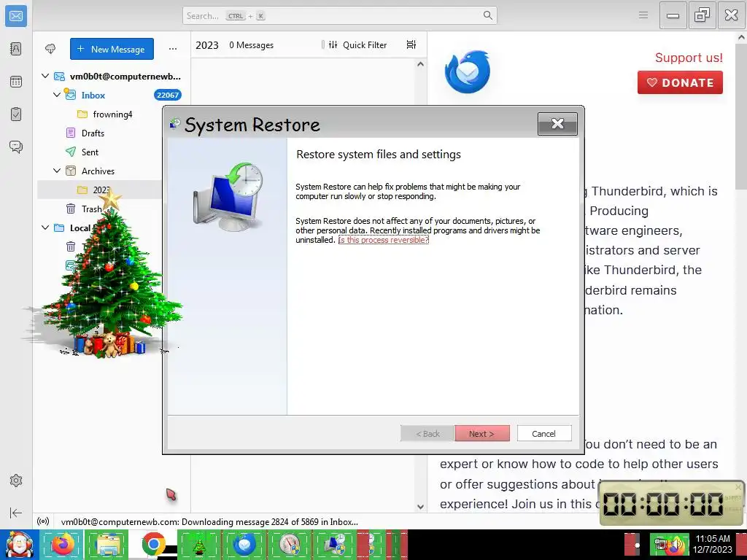Image resolution: width=747 pixels, height=560 pixels.
Task: Click the Thunderbird taskbar icon
Action: (x=244, y=544)
